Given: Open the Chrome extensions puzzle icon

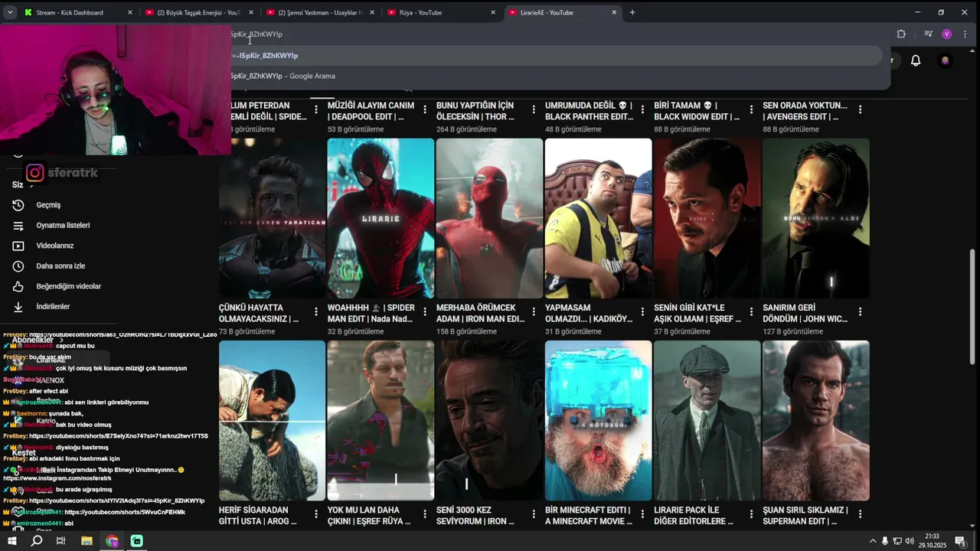Looking at the screenshot, I should pyautogui.click(x=901, y=34).
